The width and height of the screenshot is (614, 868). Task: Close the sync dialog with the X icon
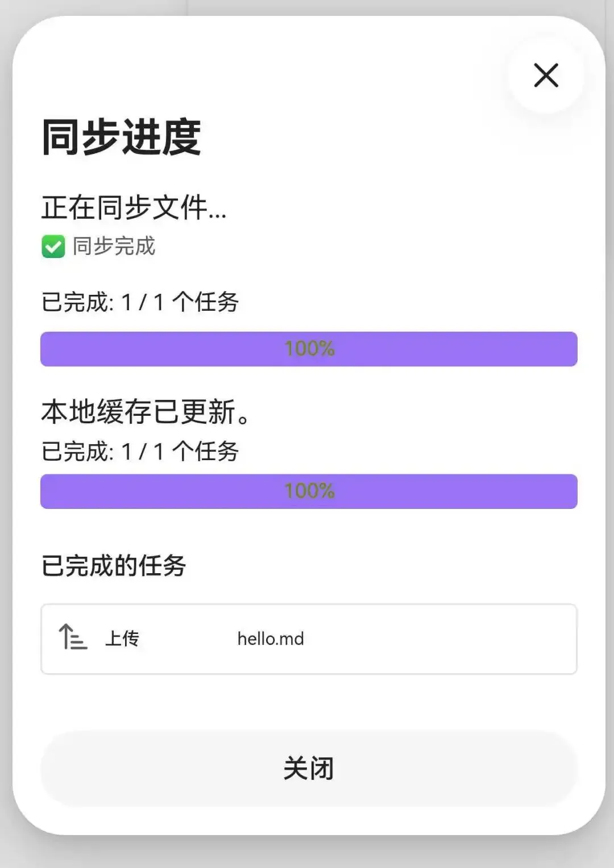(x=546, y=76)
